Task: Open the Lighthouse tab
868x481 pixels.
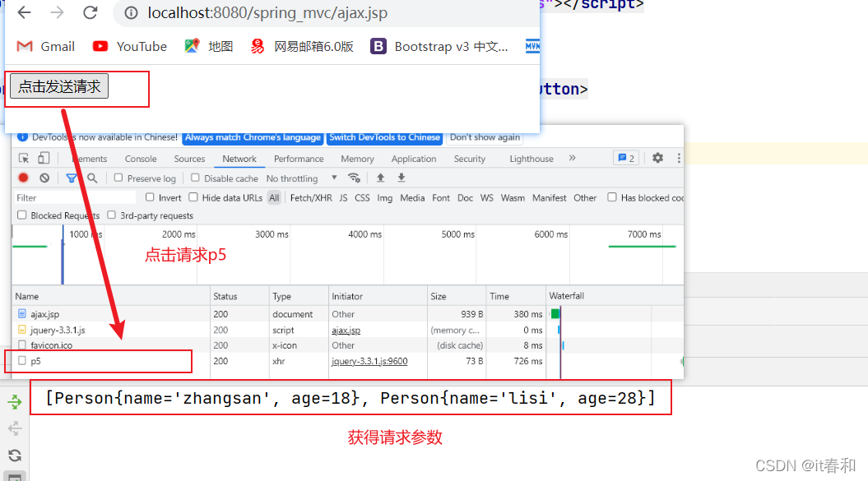Action: 531,159
